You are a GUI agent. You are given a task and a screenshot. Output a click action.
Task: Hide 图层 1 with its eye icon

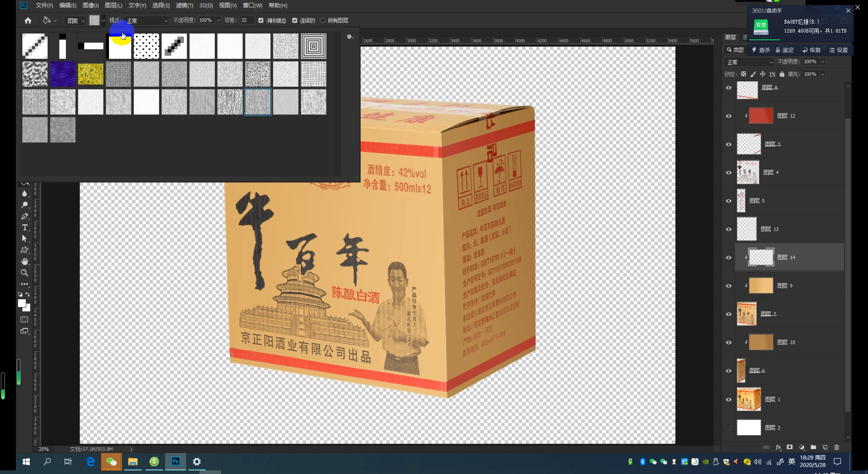coord(728,399)
